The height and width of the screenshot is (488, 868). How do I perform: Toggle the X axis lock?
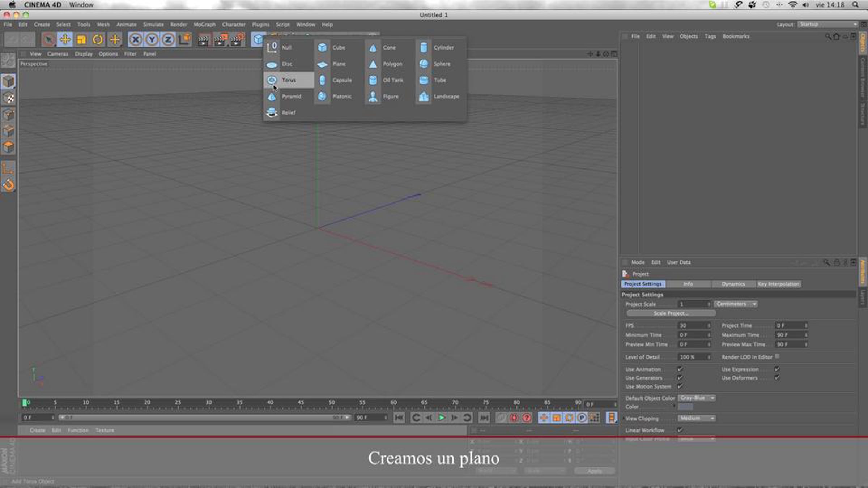tap(135, 39)
